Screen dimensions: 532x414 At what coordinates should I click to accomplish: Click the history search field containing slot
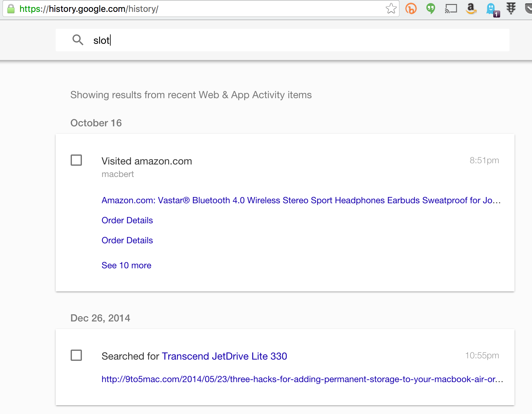(x=281, y=40)
